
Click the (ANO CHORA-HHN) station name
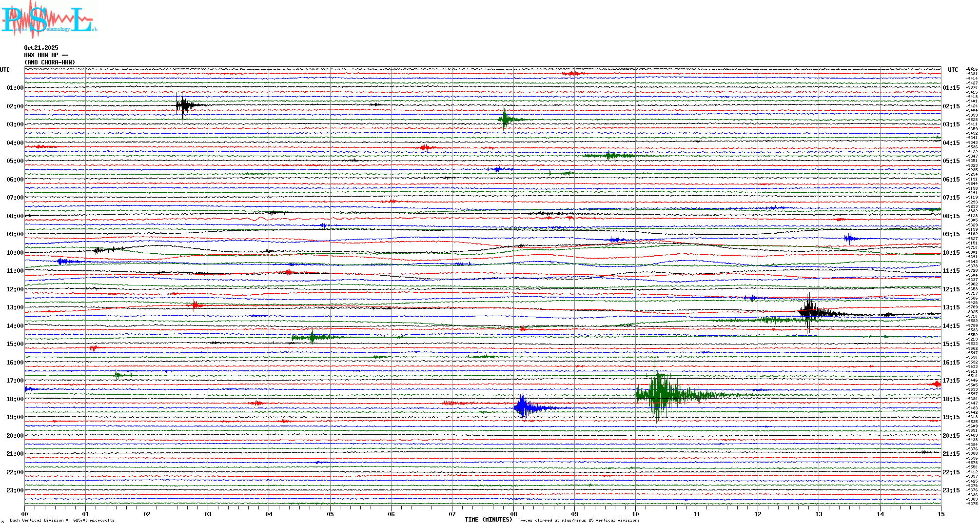[x=50, y=62]
